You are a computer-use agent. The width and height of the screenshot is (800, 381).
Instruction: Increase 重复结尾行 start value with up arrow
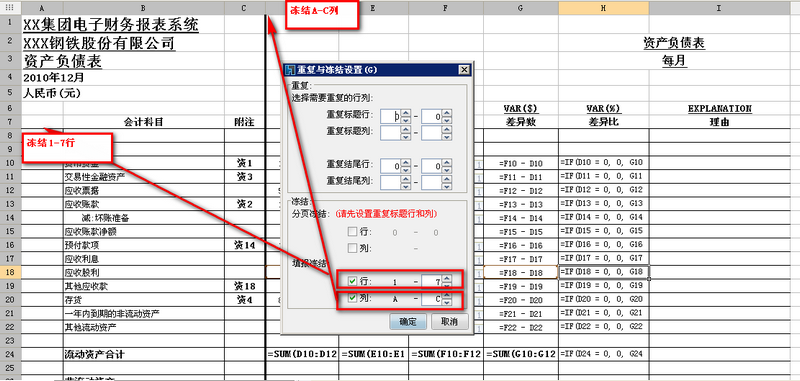click(x=405, y=162)
